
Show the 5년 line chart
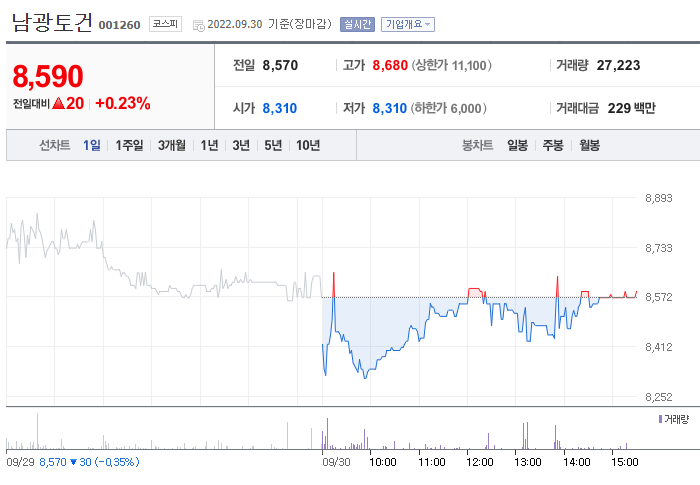[273, 145]
